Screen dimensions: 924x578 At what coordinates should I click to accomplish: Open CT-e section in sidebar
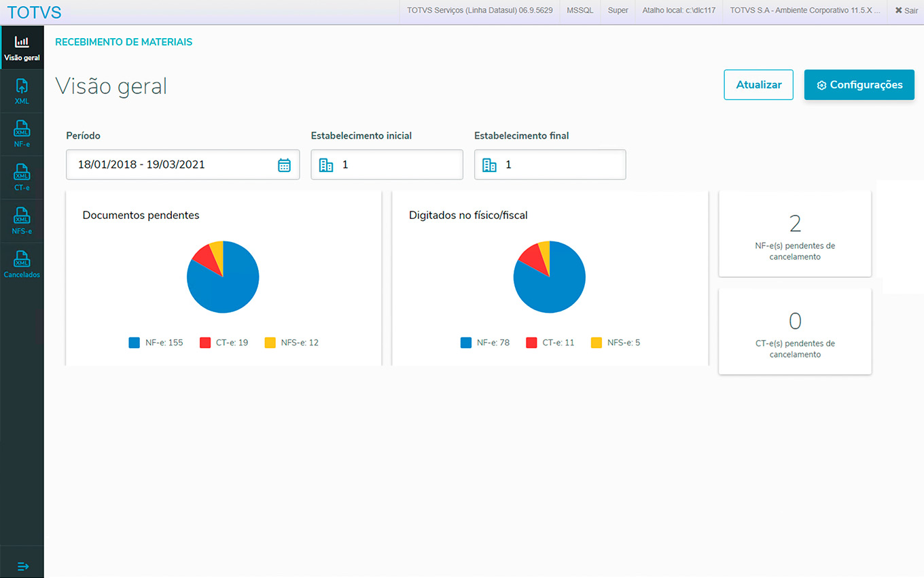(22, 177)
